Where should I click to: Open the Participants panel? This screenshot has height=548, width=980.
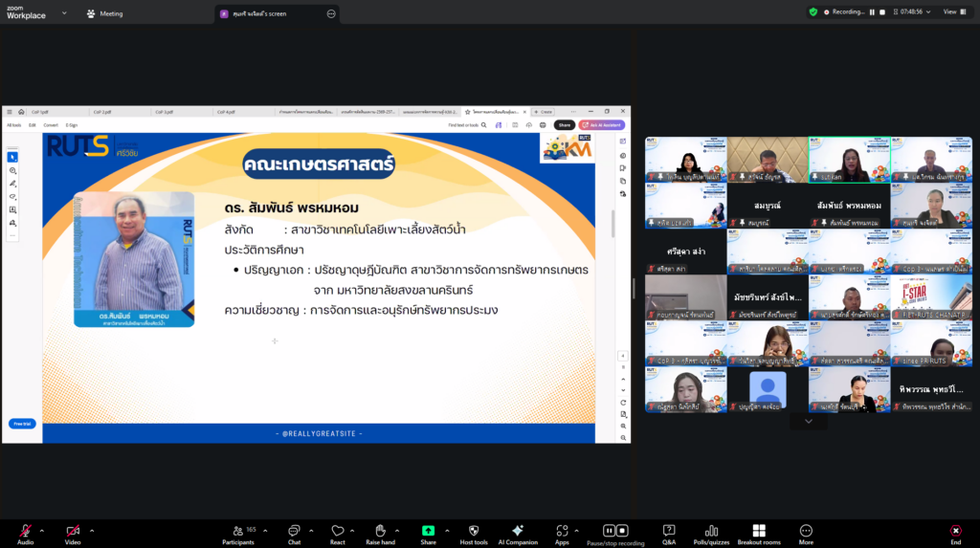tap(238, 535)
